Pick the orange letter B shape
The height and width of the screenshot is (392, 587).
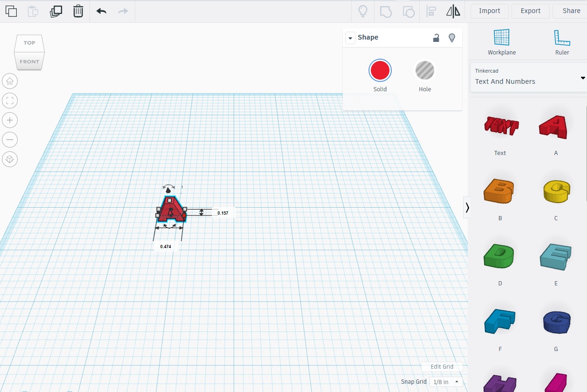tap(499, 191)
